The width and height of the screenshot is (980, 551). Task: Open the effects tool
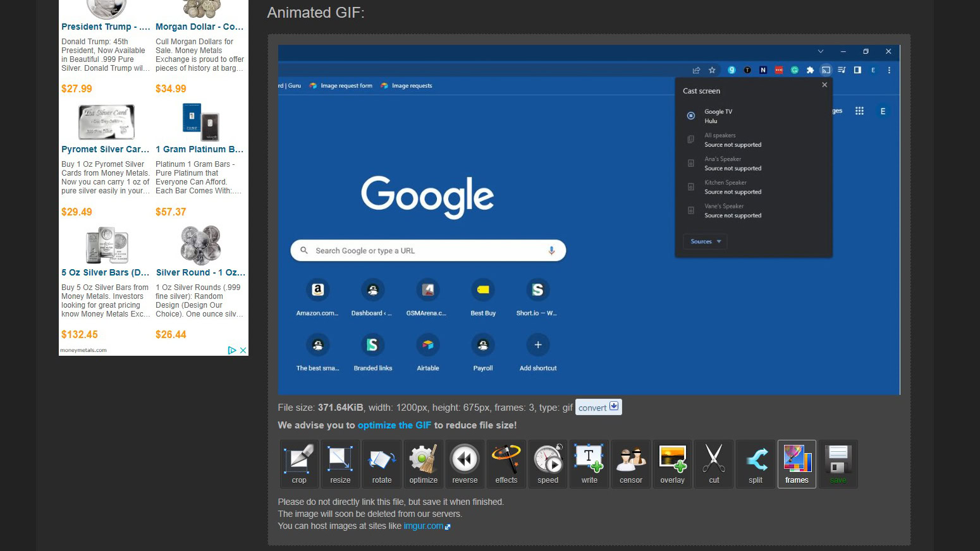click(506, 464)
